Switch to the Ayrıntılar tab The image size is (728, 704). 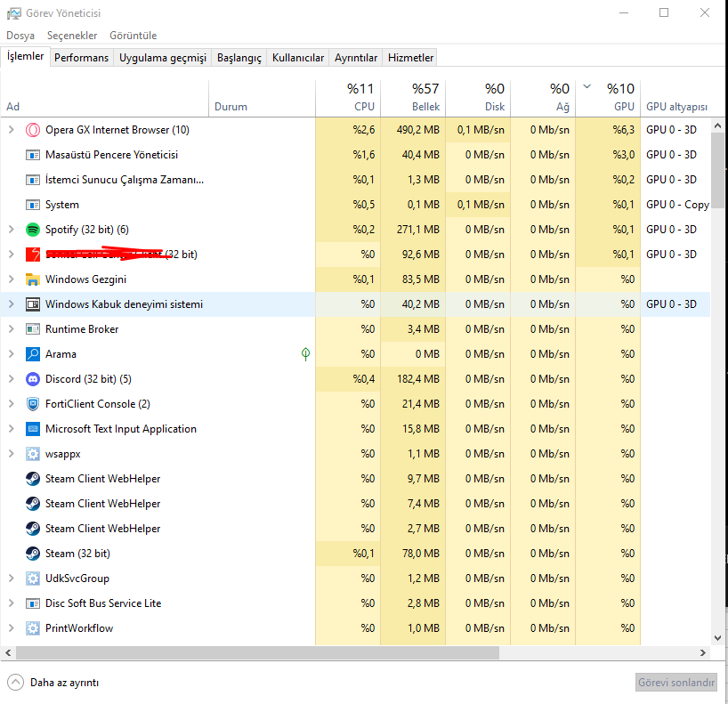(x=356, y=58)
